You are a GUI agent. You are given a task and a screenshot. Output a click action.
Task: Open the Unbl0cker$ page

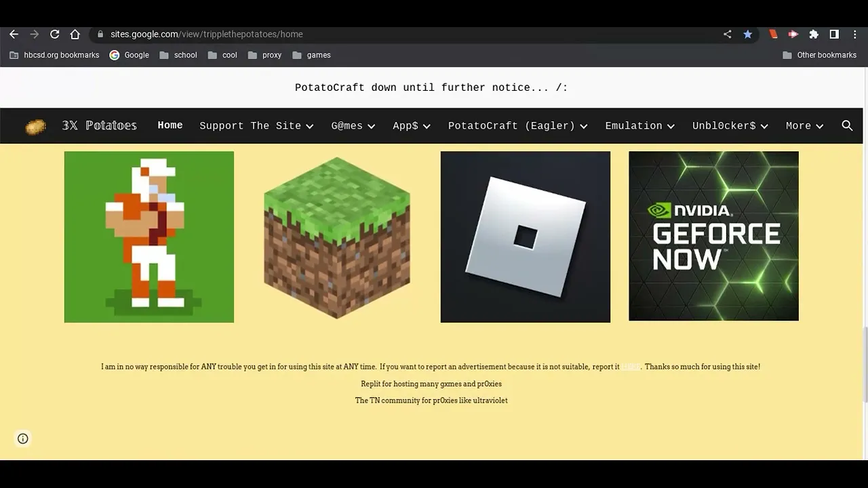coord(724,126)
